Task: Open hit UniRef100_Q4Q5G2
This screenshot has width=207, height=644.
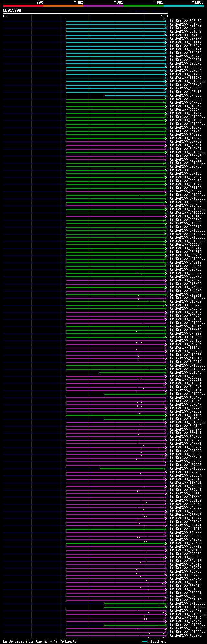Action: coord(186,543)
